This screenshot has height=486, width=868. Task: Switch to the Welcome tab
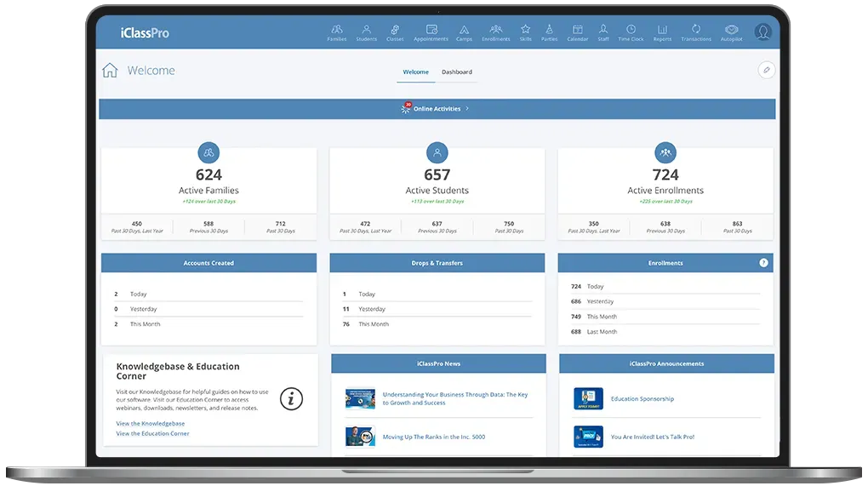[x=416, y=72]
